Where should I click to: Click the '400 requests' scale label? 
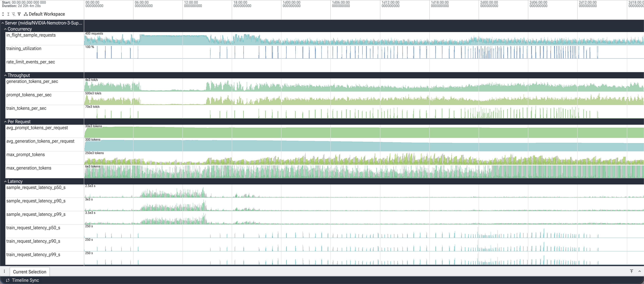(x=94, y=34)
